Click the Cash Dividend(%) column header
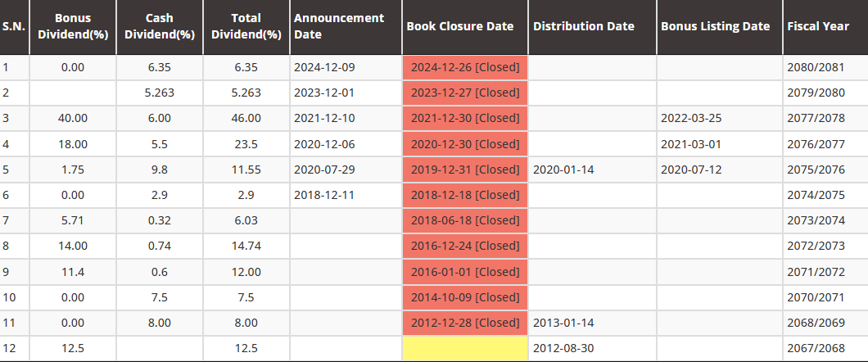This screenshot has height=362, width=868. click(x=160, y=26)
